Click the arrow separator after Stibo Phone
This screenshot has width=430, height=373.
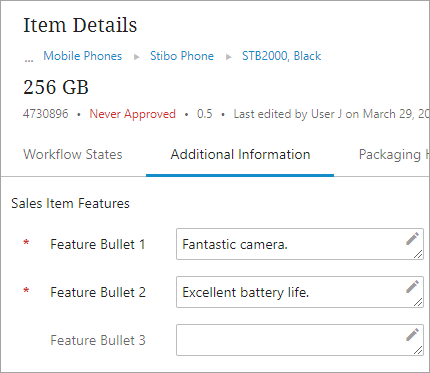[228, 57]
